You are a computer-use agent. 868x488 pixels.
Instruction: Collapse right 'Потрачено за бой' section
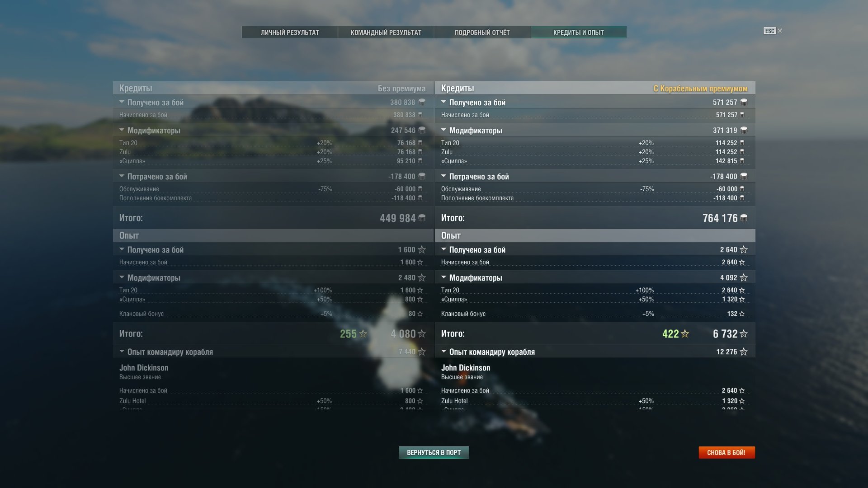point(443,176)
